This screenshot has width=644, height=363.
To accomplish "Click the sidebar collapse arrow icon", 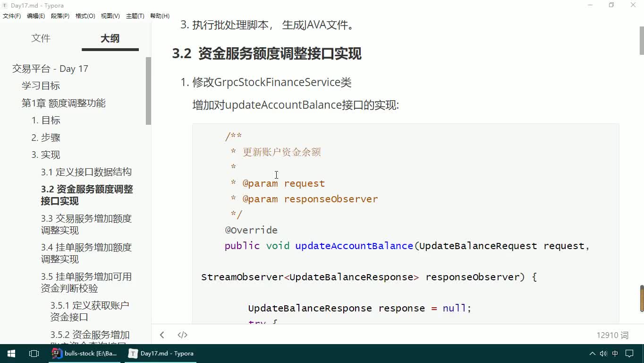I will pyautogui.click(x=162, y=335).
